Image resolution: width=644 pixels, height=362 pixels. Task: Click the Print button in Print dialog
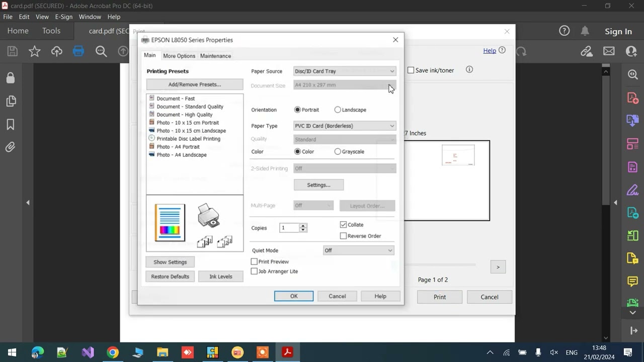click(x=440, y=297)
